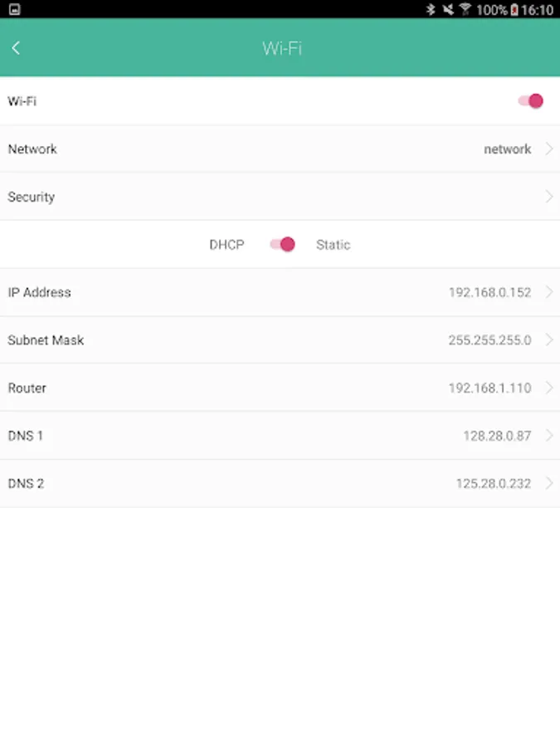
Task: Tap the clock showing 16:10
Action: point(538,10)
